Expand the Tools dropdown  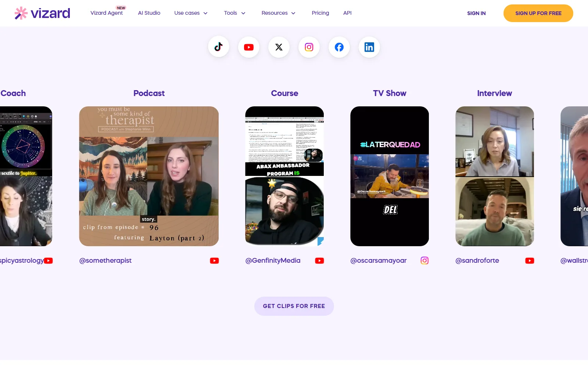pos(235,13)
